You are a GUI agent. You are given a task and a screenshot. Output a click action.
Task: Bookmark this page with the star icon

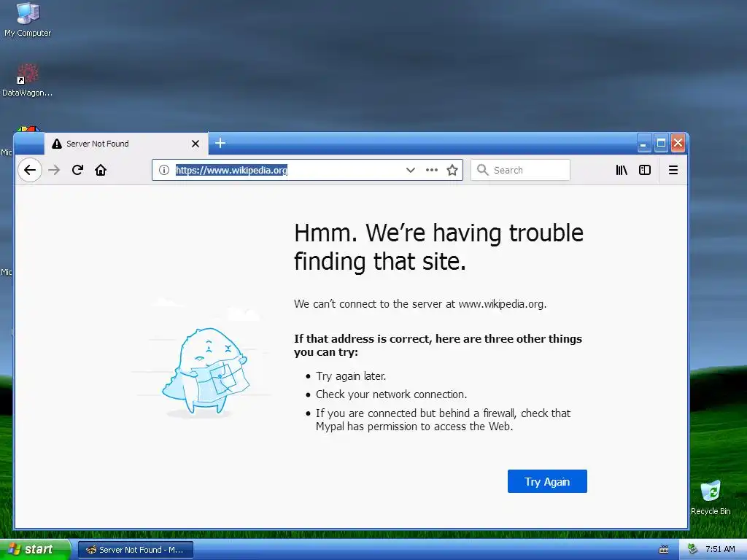[452, 170]
